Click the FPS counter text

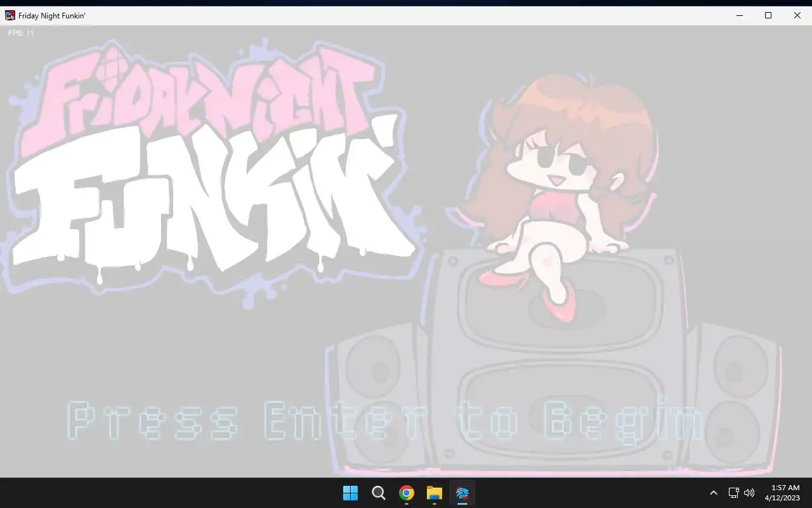pyautogui.click(x=21, y=33)
